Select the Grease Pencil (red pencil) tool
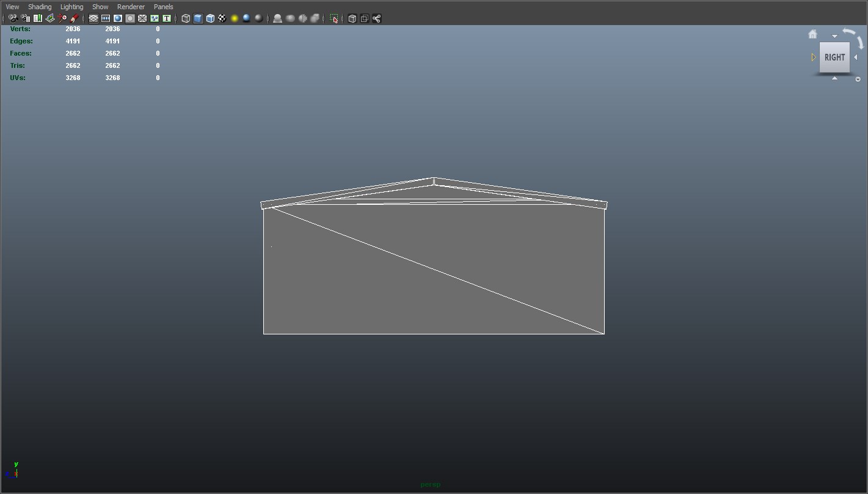This screenshot has height=494, width=868. tap(75, 18)
